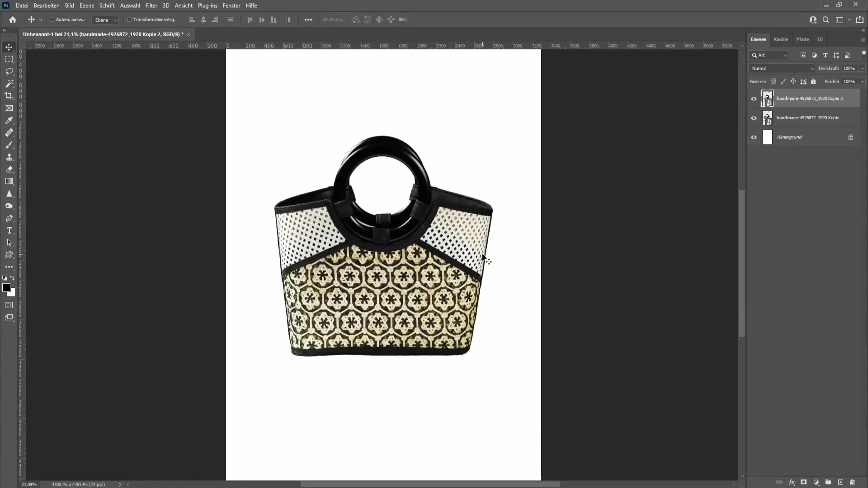Image resolution: width=868 pixels, height=488 pixels.
Task: Open the Bild menu
Action: (69, 5)
